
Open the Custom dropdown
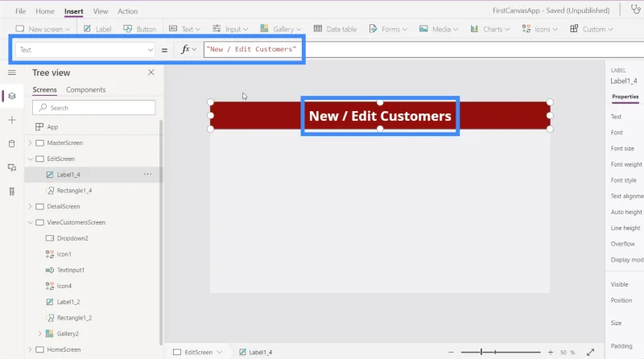pos(592,29)
